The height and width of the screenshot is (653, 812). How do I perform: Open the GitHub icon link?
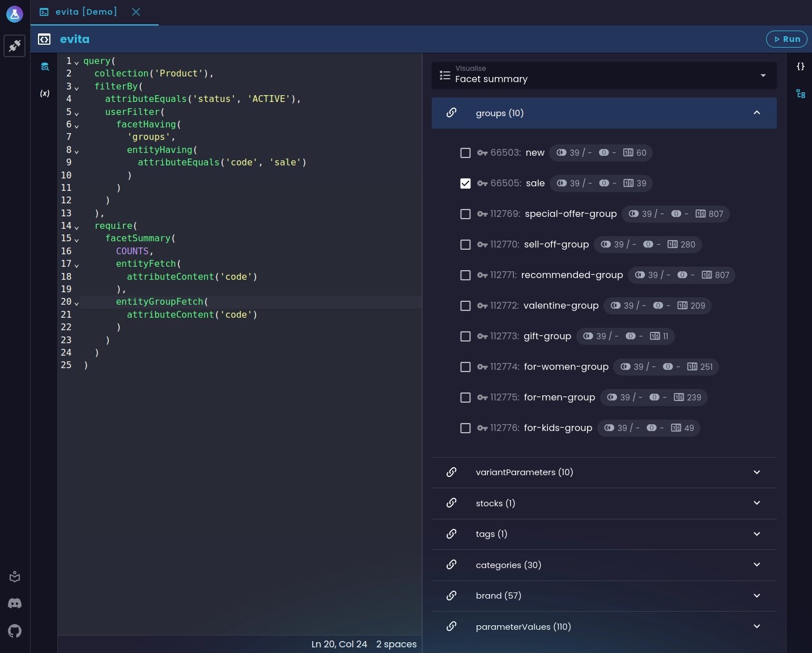click(x=15, y=631)
